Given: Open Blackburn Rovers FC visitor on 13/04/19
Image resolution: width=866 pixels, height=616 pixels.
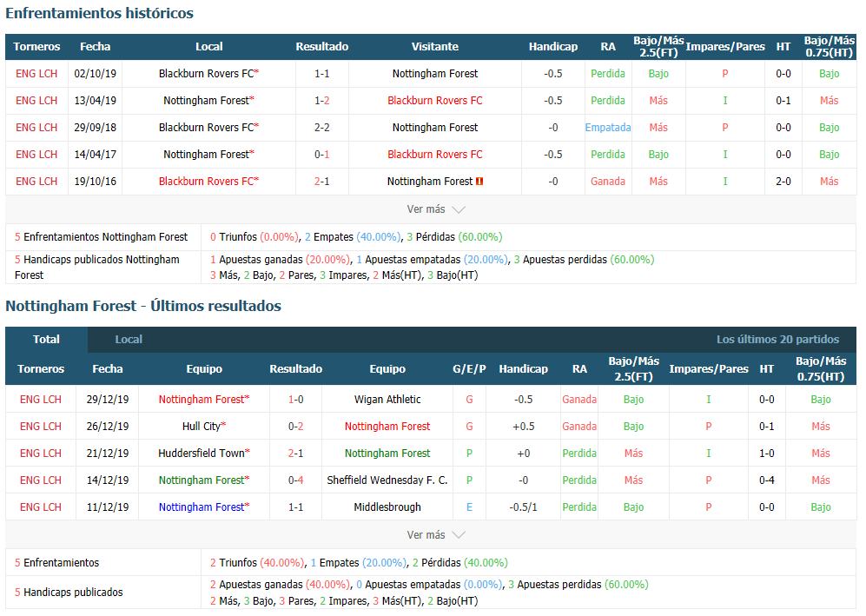Looking at the screenshot, I should click(434, 101).
